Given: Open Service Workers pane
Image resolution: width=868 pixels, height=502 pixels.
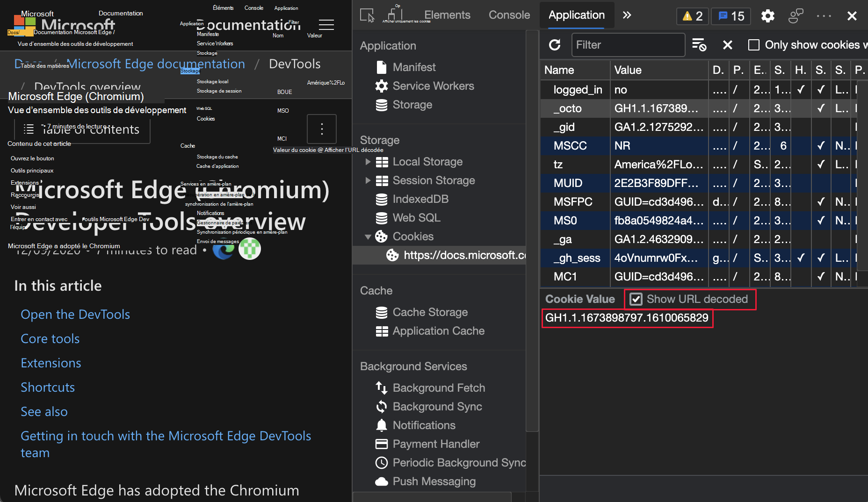Looking at the screenshot, I should click(x=433, y=86).
